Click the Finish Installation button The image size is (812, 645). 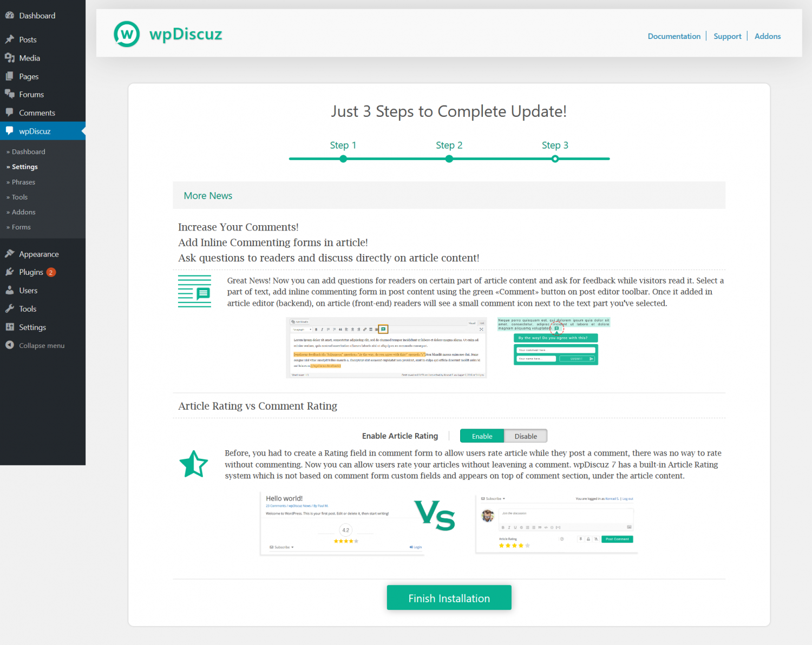(449, 597)
